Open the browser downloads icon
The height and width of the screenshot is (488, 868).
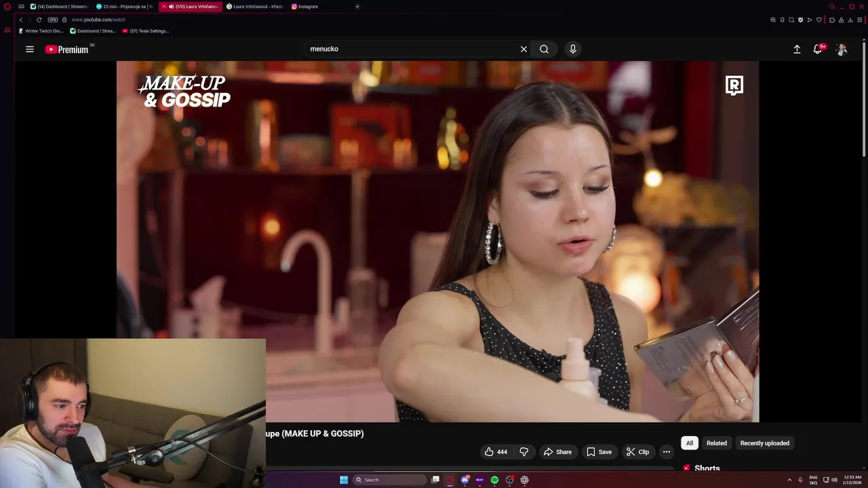point(850,20)
